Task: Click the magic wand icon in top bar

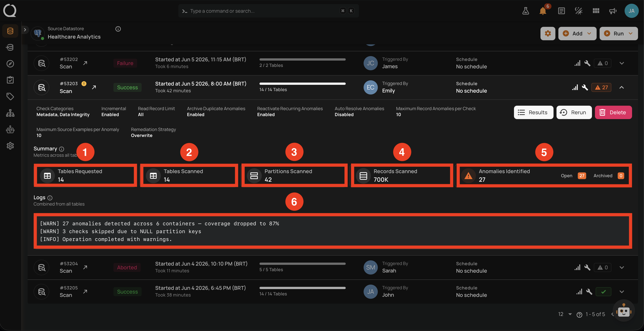Action: click(x=579, y=11)
